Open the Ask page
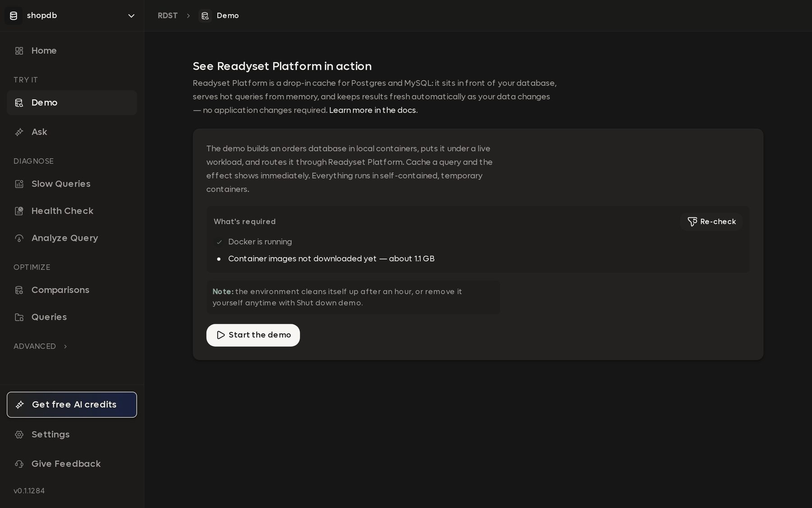The image size is (812, 508). click(72, 132)
